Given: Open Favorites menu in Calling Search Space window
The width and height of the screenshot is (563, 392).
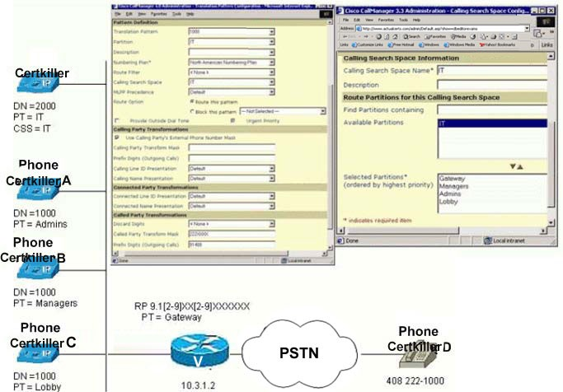Looking at the screenshot, I should click(386, 20).
